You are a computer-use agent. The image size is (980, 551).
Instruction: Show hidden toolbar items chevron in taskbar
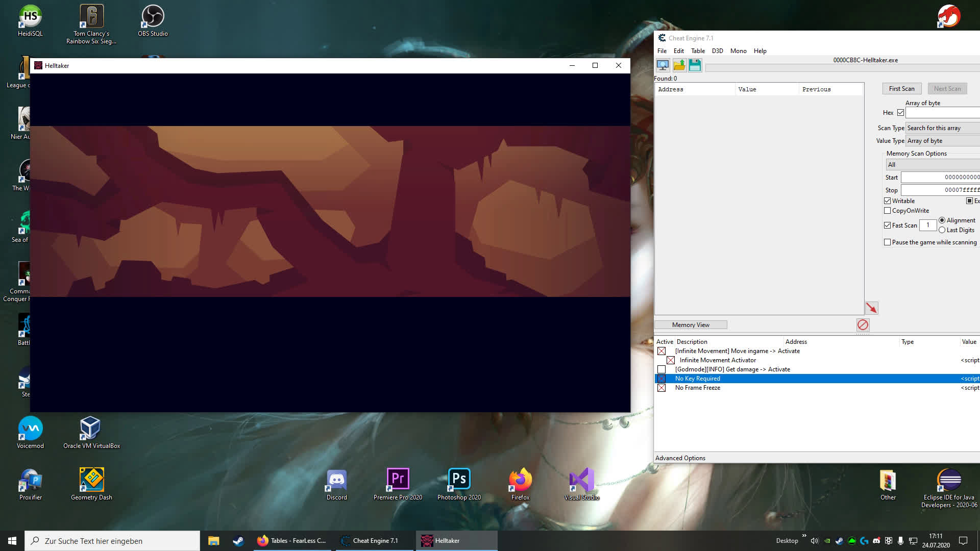(x=804, y=536)
